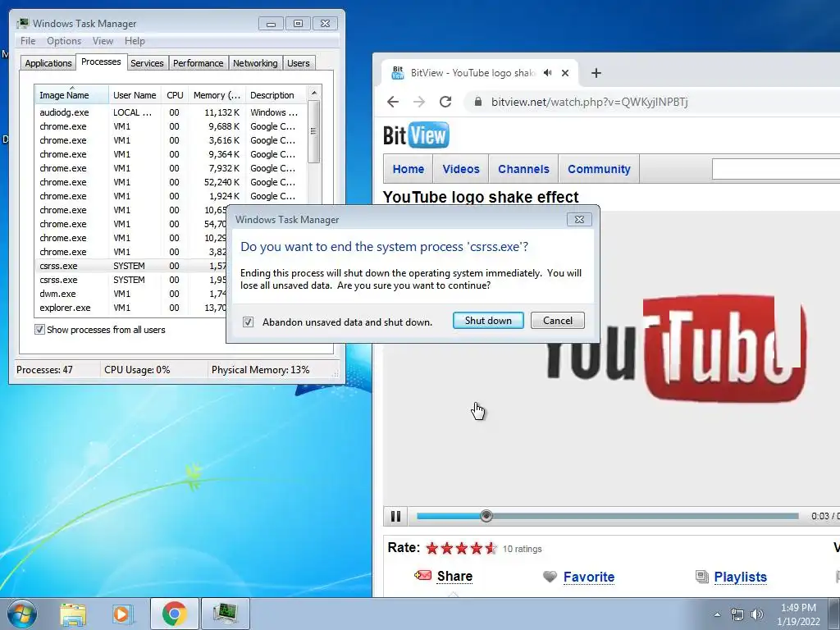Switch to the Services tab

(147, 63)
